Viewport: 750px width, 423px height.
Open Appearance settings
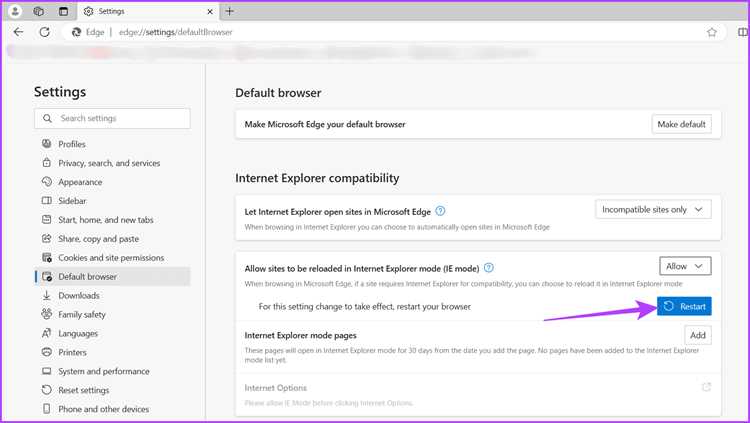pyautogui.click(x=112, y=182)
